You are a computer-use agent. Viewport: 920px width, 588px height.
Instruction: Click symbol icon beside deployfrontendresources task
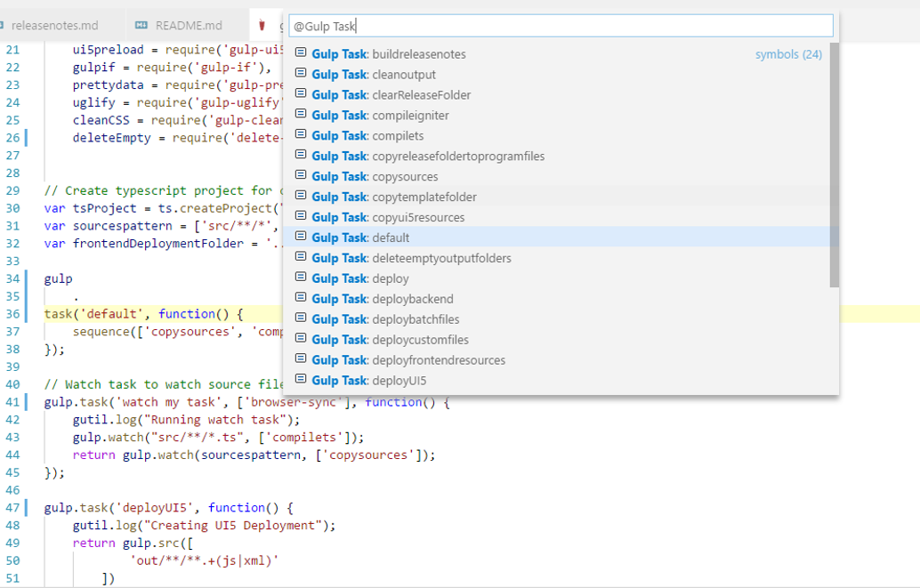pyautogui.click(x=301, y=358)
